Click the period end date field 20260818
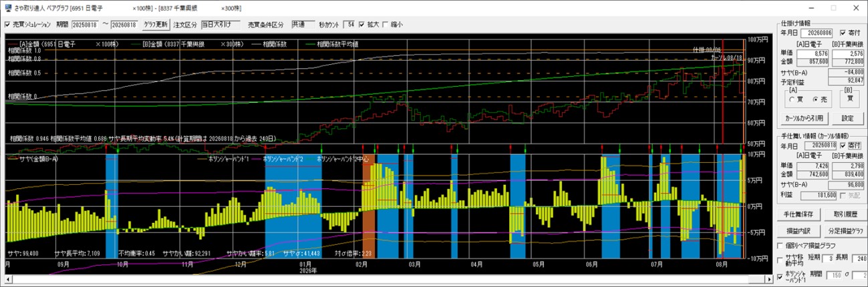868x287 pixels. tap(125, 25)
